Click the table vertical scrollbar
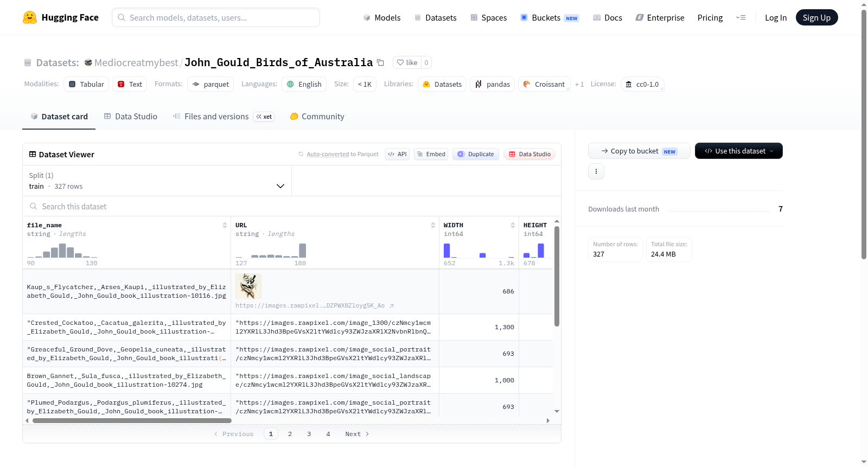 pyautogui.click(x=557, y=276)
